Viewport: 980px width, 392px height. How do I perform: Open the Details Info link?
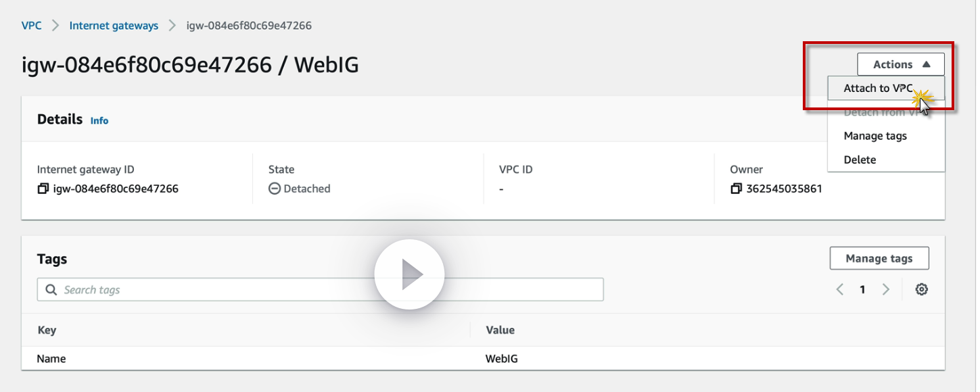coord(99,120)
